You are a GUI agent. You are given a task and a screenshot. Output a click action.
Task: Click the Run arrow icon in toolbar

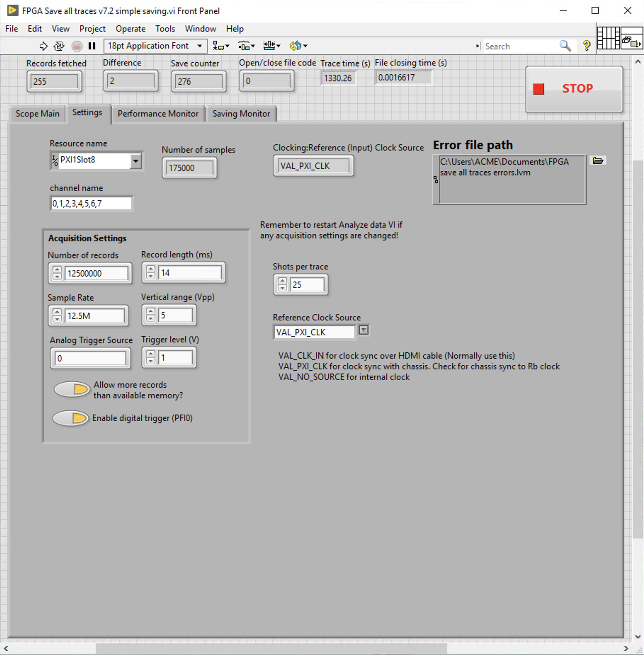point(43,46)
